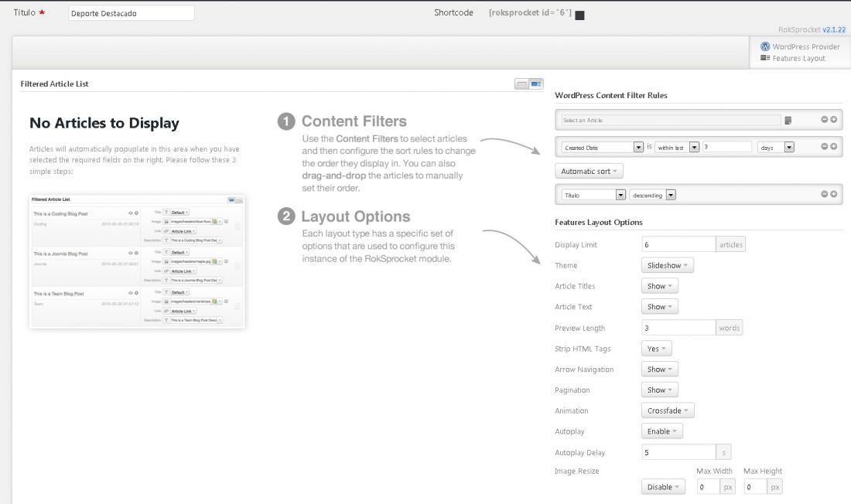
Task: Remove the Created Date filter rule
Action: click(824, 146)
